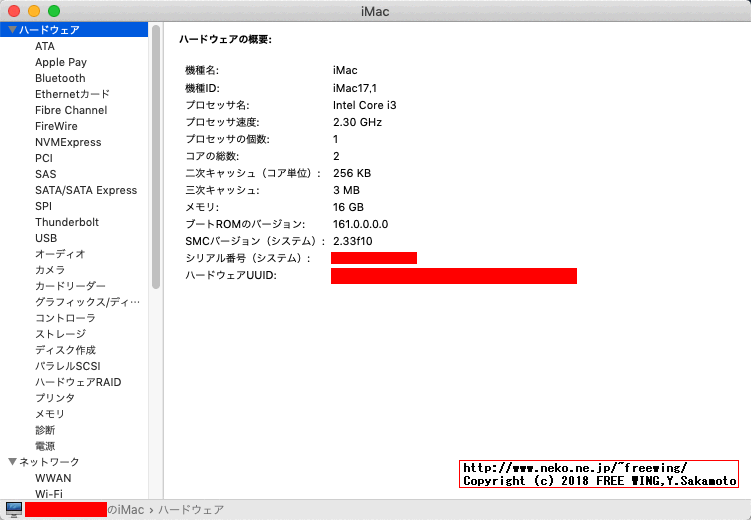Viewport: 751px width, 520px height.
Task: Collapse the ハードウェア disclosure triangle
Action: pyautogui.click(x=12, y=30)
